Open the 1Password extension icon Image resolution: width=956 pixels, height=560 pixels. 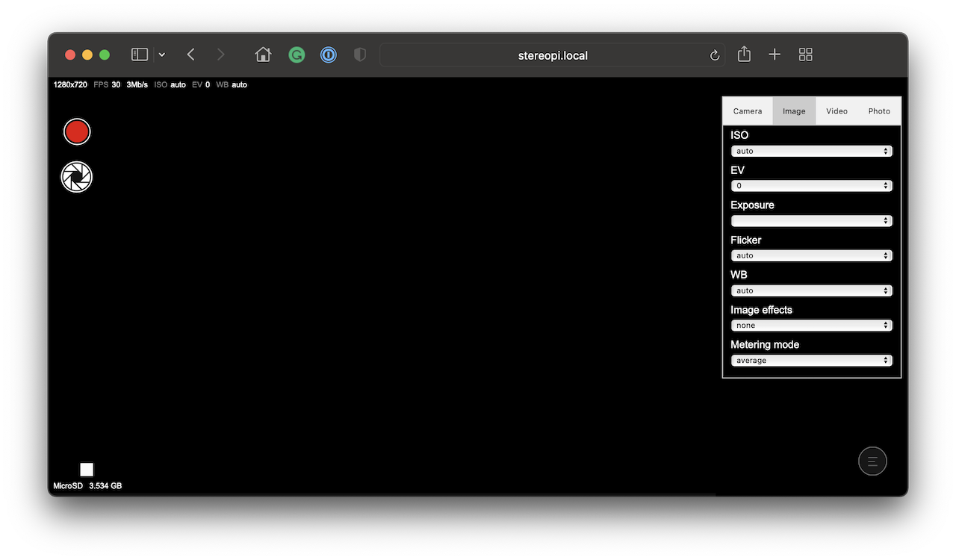329,55
